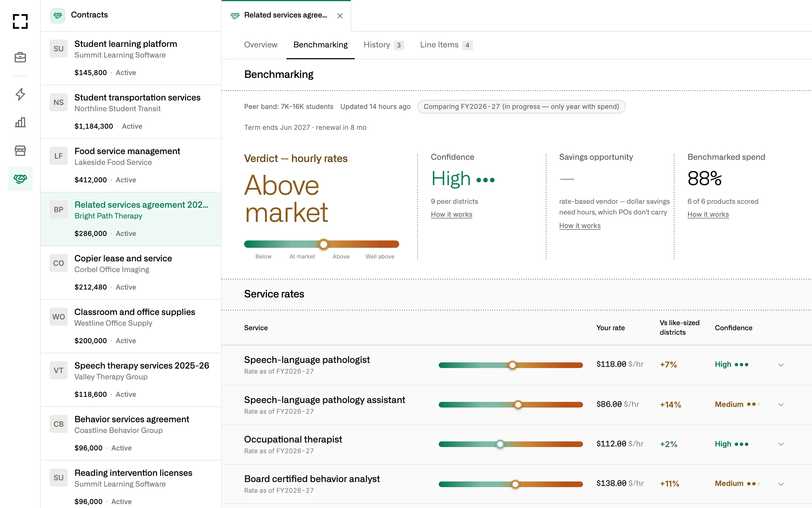This screenshot has height=508, width=812.
Task: Open Student transportation services contract
Action: (131, 111)
